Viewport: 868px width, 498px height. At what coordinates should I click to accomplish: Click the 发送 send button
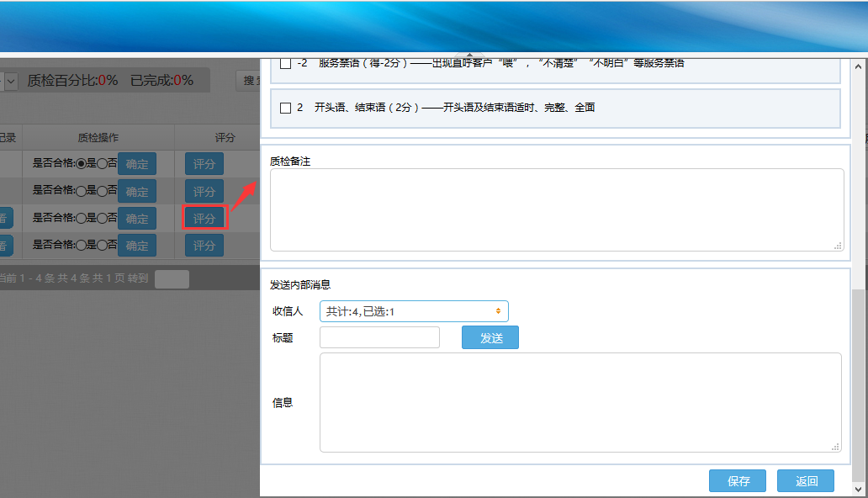click(x=490, y=337)
